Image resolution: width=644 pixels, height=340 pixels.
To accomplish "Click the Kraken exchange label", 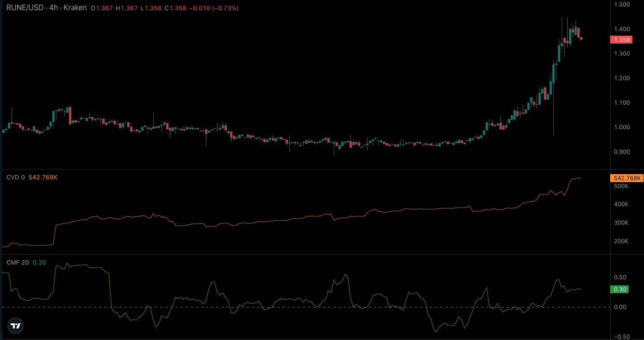I will coord(75,8).
